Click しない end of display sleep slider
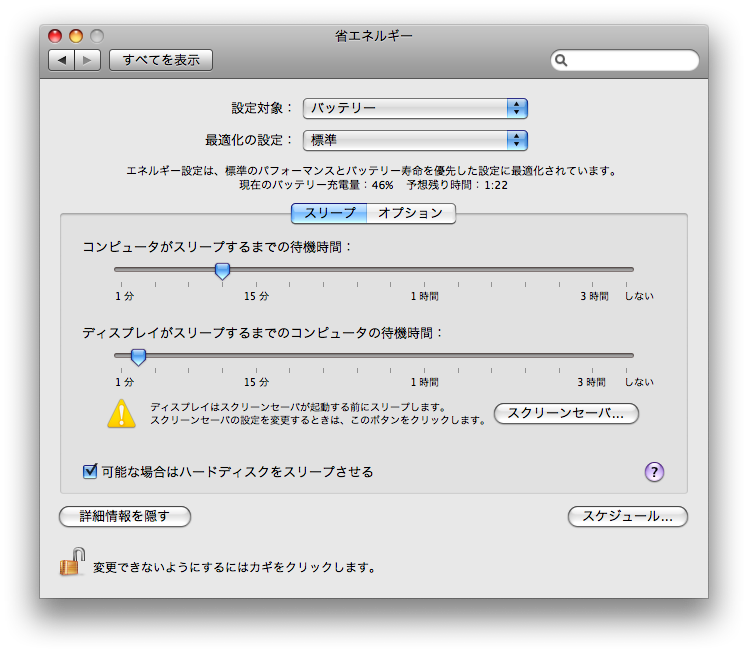This screenshot has width=748, height=653. point(639,382)
